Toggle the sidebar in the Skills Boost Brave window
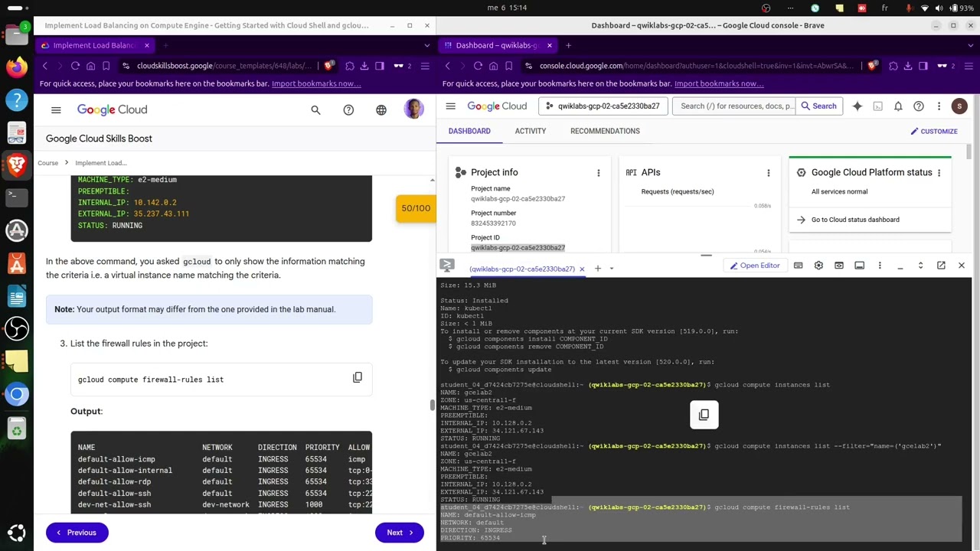 click(x=379, y=66)
